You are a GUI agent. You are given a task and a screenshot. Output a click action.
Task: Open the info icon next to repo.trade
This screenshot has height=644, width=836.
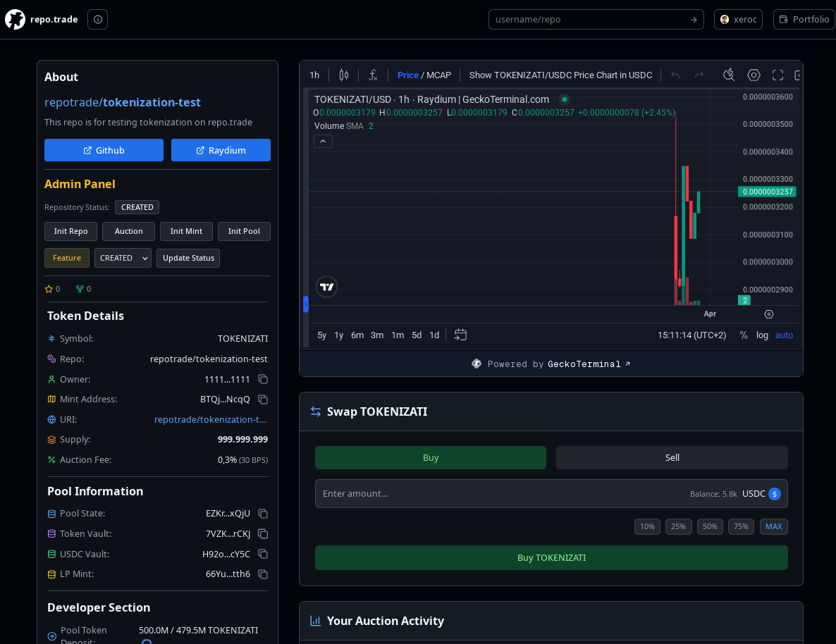(x=97, y=20)
